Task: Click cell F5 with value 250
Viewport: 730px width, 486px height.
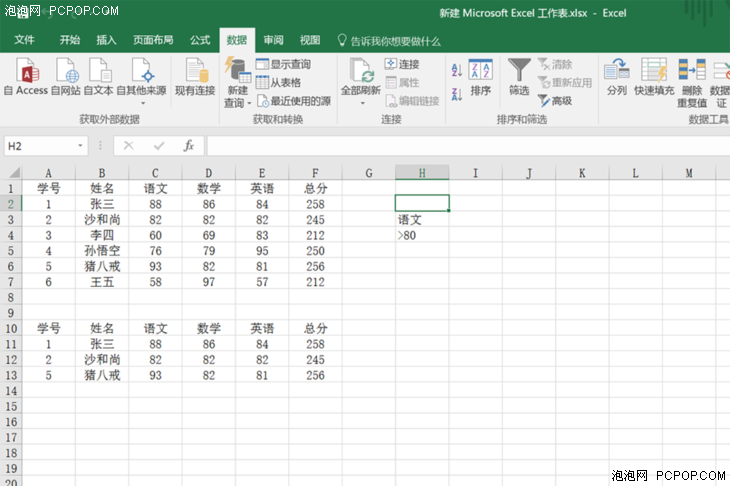Action: click(315, 251)
